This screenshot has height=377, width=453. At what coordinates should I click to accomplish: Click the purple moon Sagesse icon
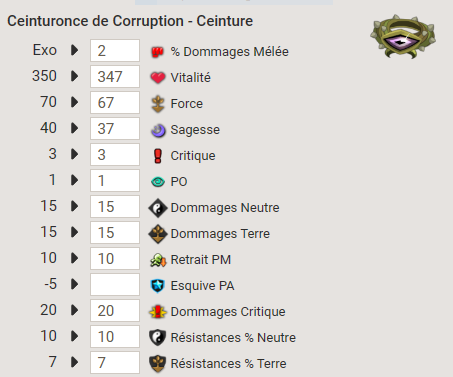(158, 130)
